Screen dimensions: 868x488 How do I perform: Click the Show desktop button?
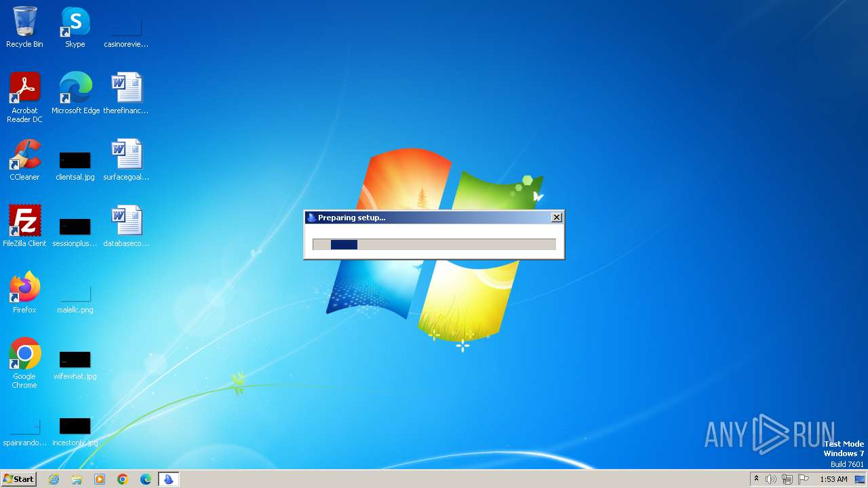860,479
